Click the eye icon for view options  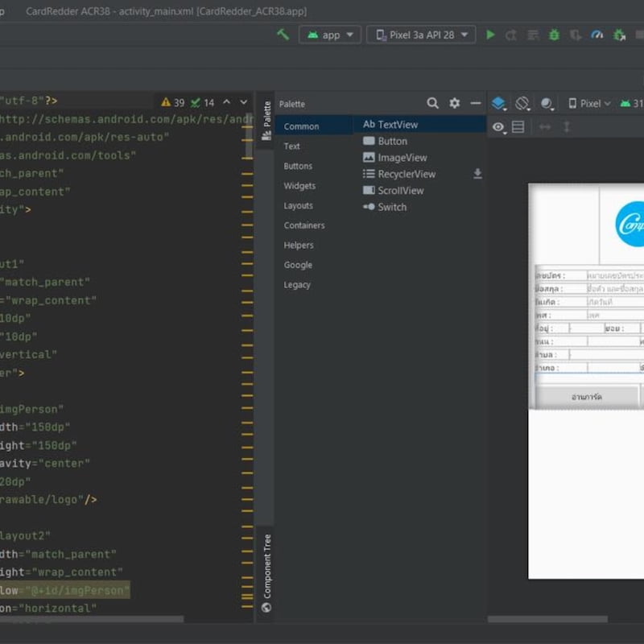coord(499,126)
